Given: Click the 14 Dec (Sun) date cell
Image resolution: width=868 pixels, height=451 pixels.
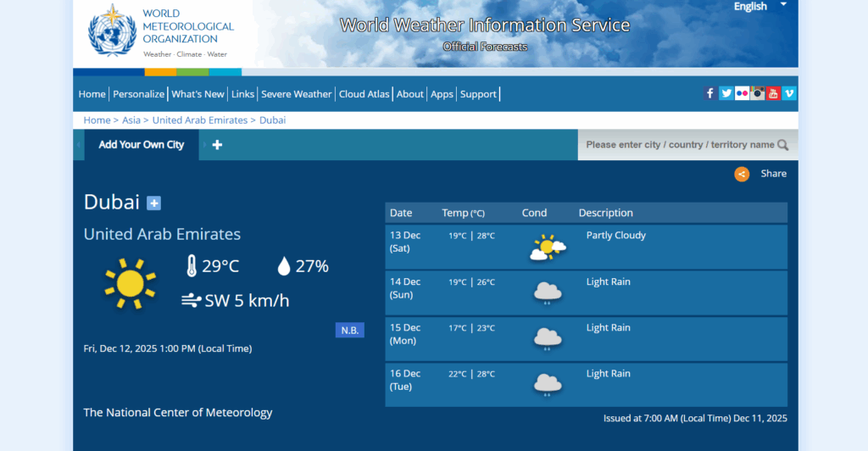Looking at the screenshot, I should tap(405, 288).
